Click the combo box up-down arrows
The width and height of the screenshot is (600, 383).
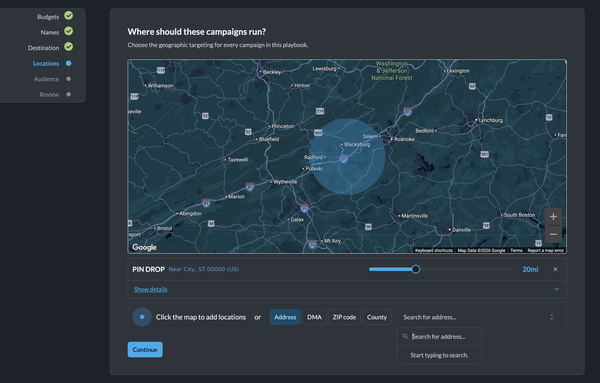point(551,317)
